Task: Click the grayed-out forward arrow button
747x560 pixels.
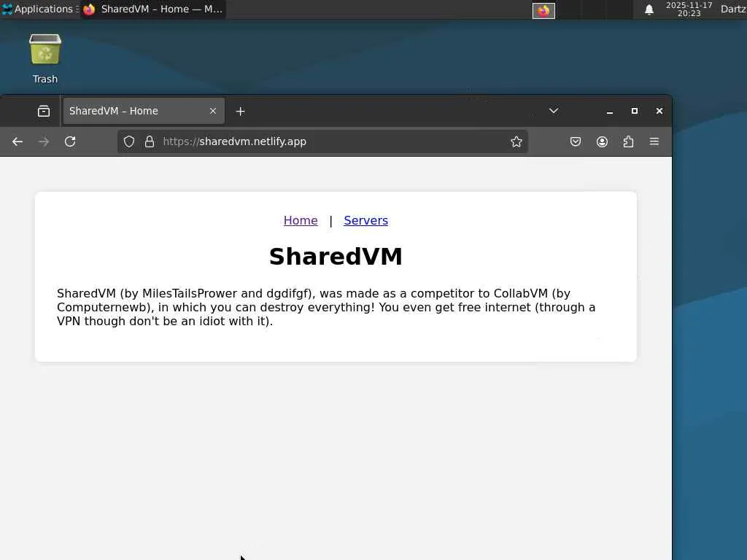Action: pyautogui.click(x=44, y=141)
